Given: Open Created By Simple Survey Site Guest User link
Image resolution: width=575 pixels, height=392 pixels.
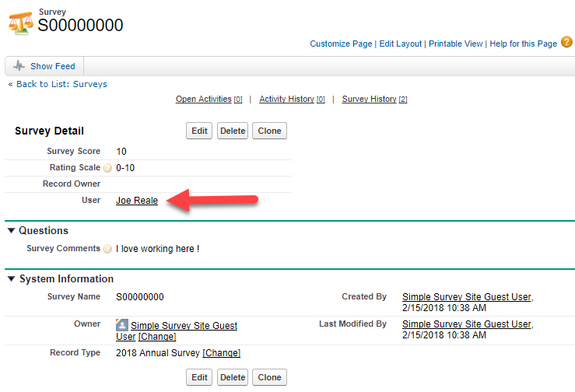Looking at the screenshot, I should 468,296.
